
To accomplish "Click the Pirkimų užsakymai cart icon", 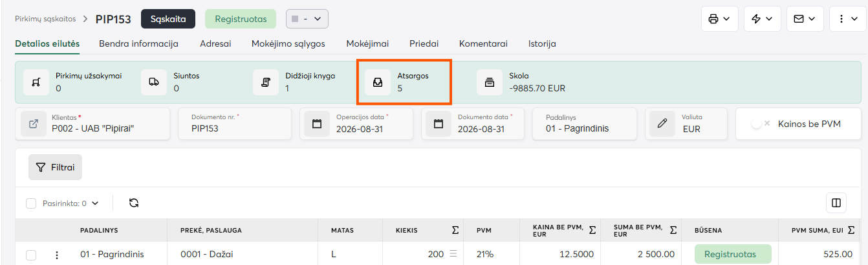I will click(36, 82).
